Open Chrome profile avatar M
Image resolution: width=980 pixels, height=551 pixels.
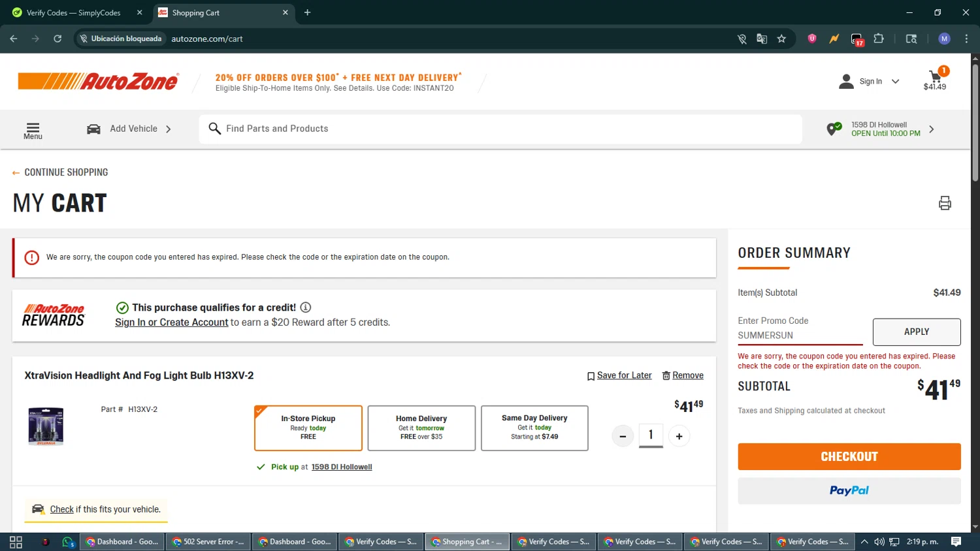click(x=944, y=39)
